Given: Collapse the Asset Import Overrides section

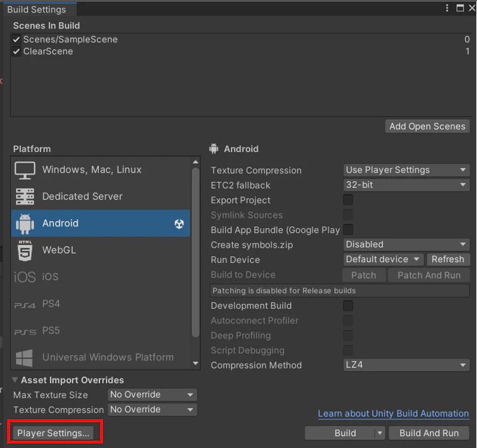Looking at the screenshot, I should [15, 380].
